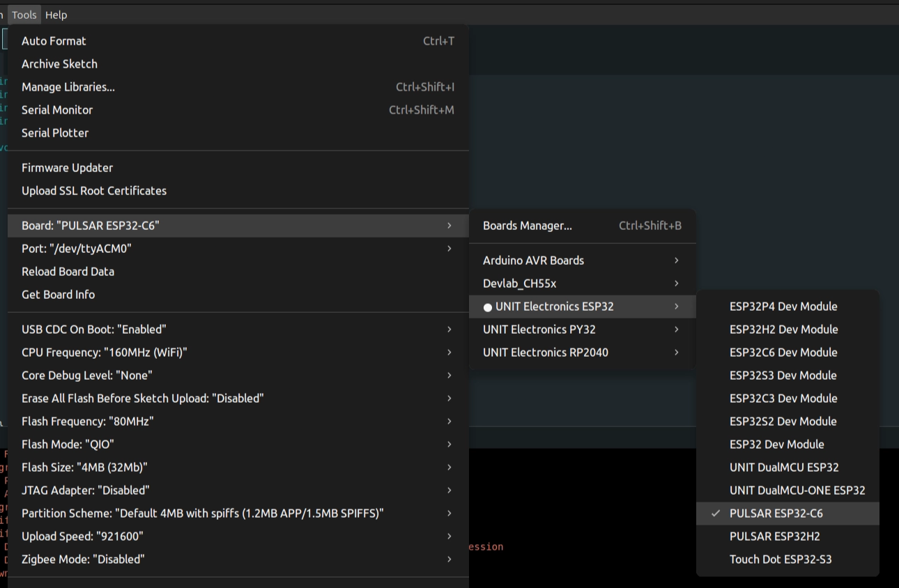Screen dimensions: 899x588
Task: Expand Upload Speed "921600" options
Action: tap(238, 536)
